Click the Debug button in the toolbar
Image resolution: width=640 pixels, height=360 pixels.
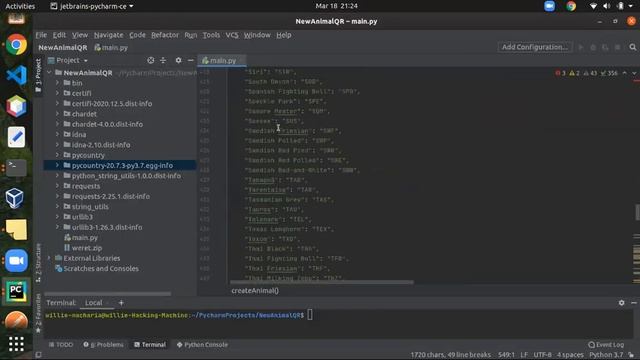click(x=593, y=47)
